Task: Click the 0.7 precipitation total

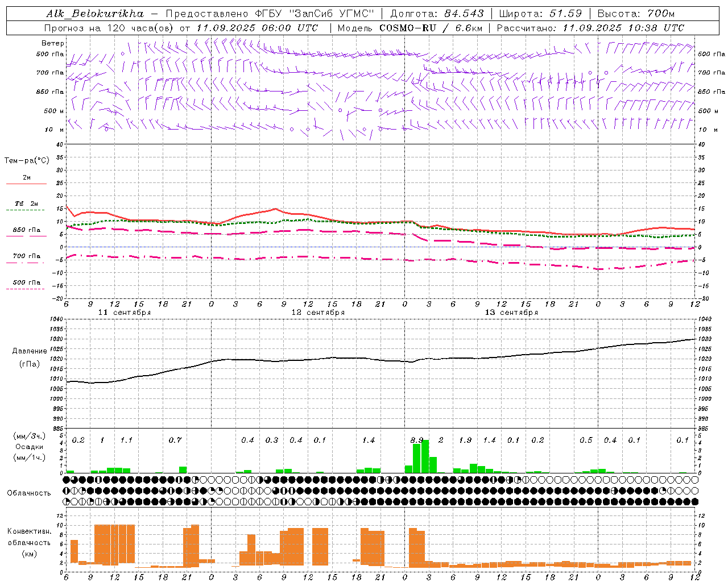Action: (175, 440)
